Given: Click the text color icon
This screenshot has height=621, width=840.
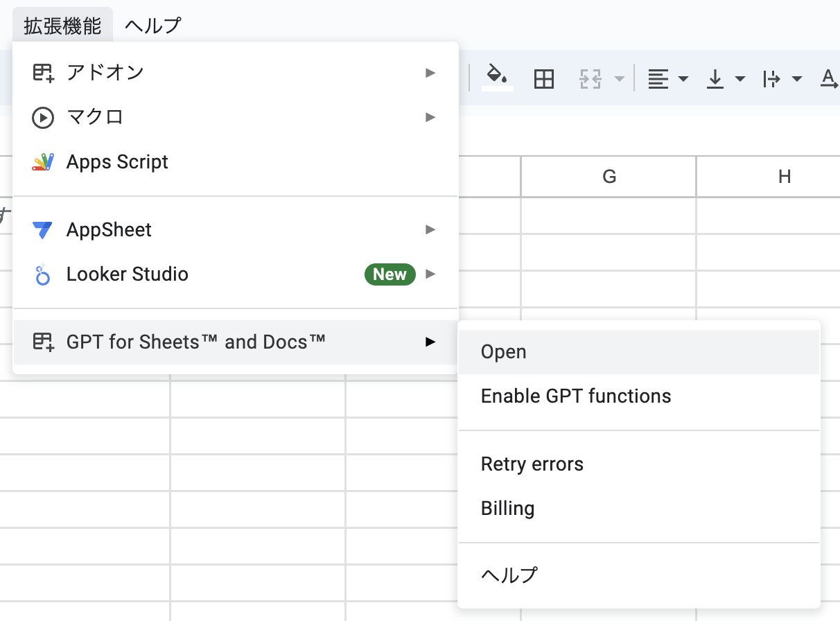Looking at the screenshot, I should pyautogui.click(x=829, y=78).
